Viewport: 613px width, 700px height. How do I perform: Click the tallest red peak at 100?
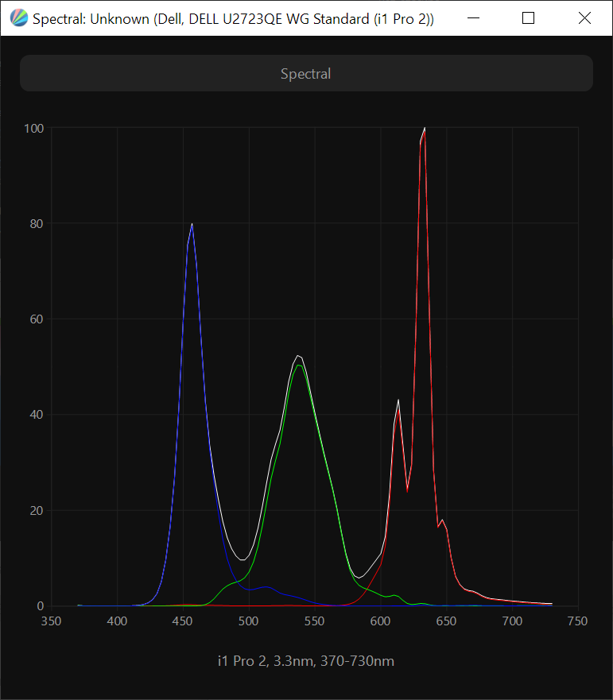(425, 130)
